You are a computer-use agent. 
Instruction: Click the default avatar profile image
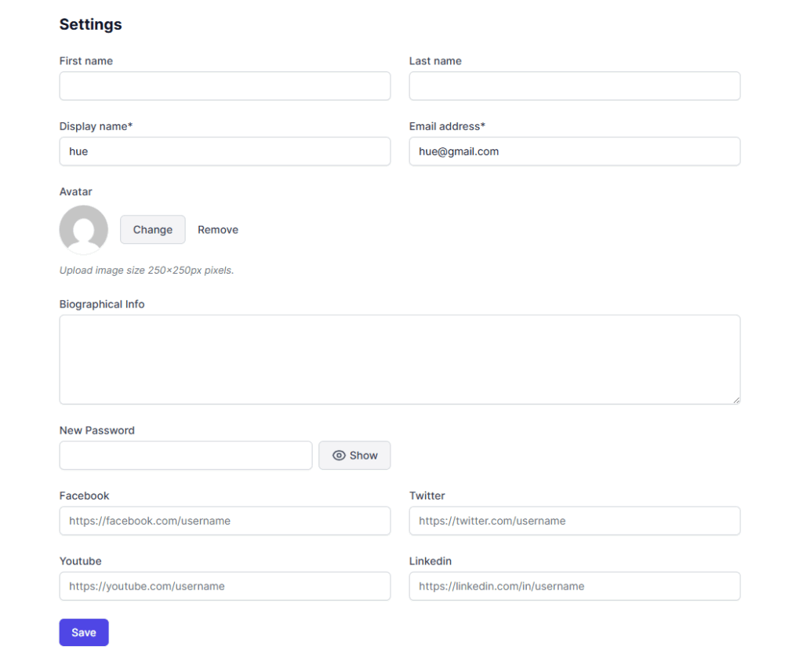[84, 230]
